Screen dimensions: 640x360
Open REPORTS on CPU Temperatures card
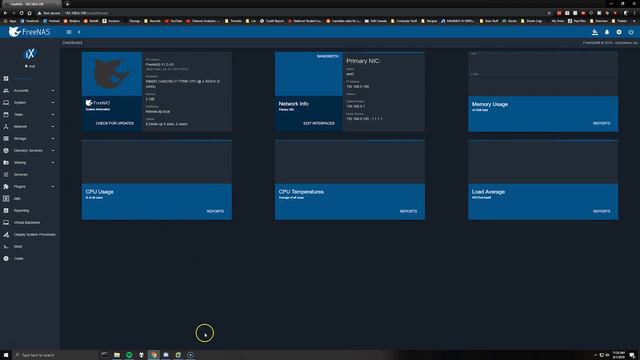tap(408, 211)
